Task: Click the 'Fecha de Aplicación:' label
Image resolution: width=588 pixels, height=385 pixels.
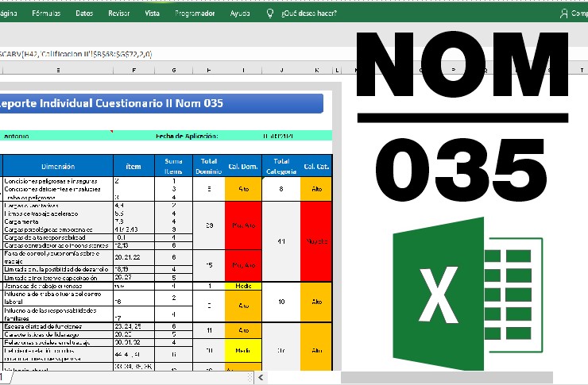Action: point(187,136)
